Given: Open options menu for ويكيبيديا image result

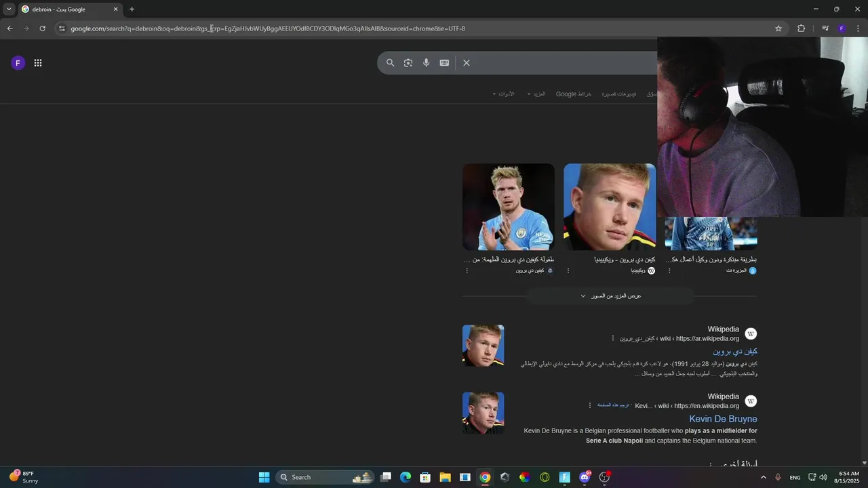Looking at the screenshot, I should click(568, 270).
